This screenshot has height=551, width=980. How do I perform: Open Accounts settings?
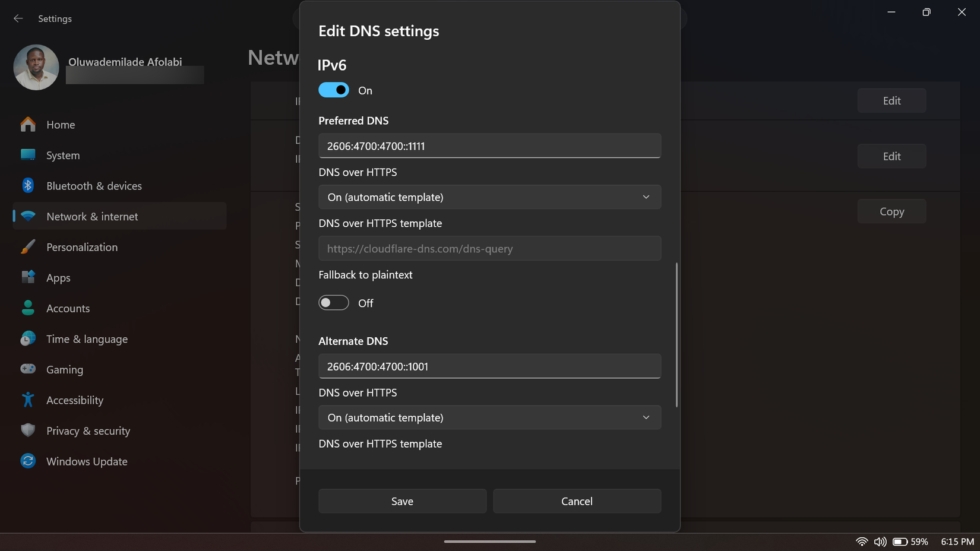pyautogui.click(x=68, y=308)
